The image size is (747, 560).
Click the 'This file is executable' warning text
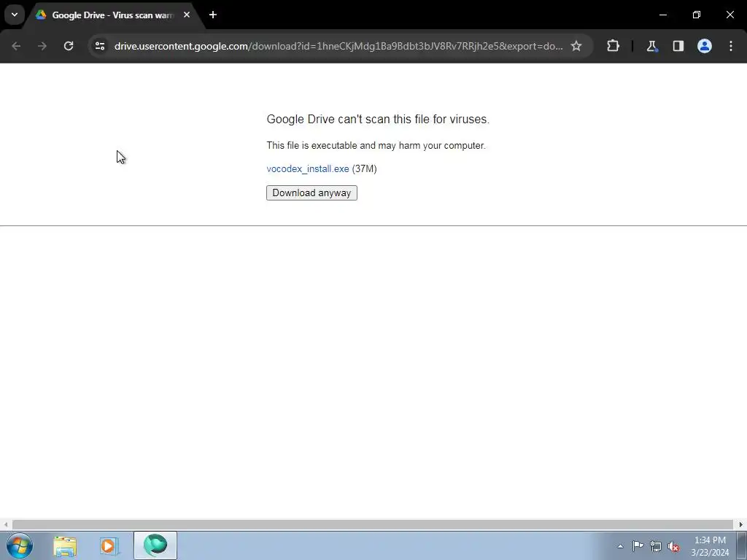(376, 145)
